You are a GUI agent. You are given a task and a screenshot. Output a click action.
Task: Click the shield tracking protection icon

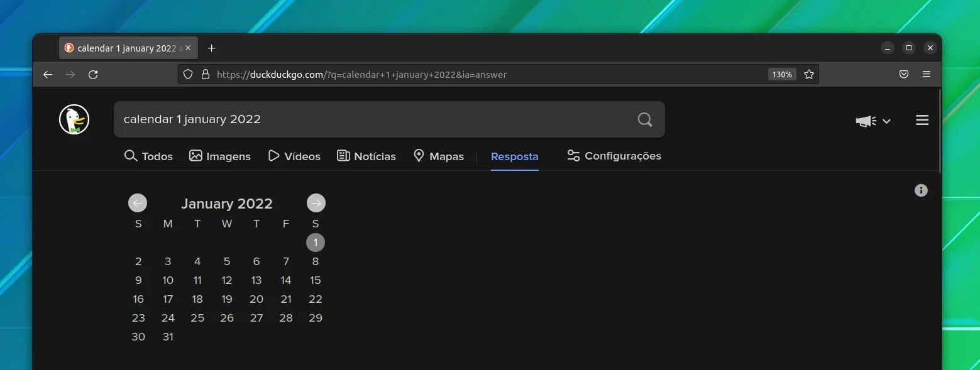187,74
